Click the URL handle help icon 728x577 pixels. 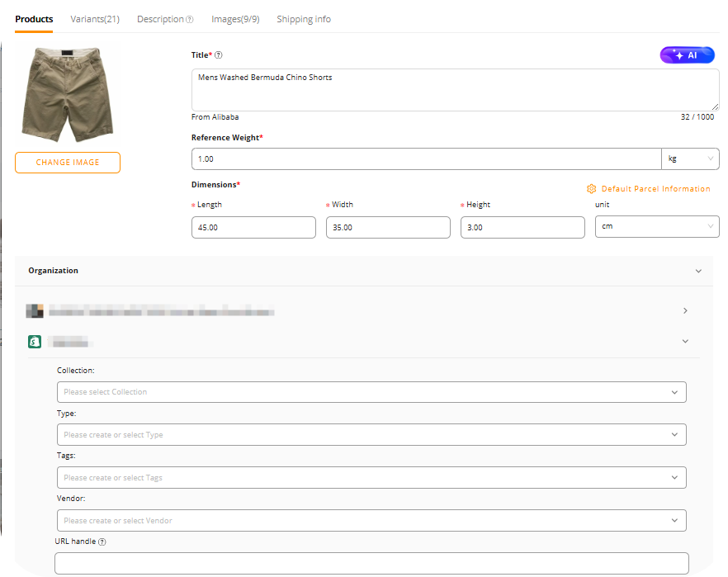pyautogui.click(x=102, y=542)
